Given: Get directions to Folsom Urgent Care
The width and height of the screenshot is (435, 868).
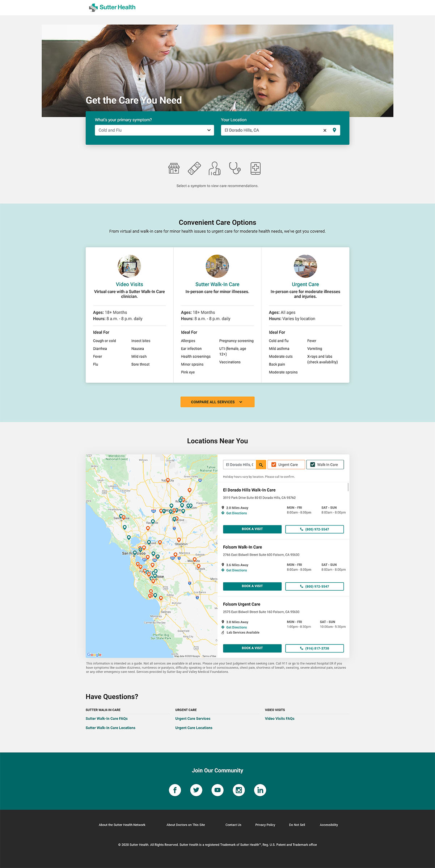Looking at the screenshot, I should pyautogui.click(x=236, y=627).
